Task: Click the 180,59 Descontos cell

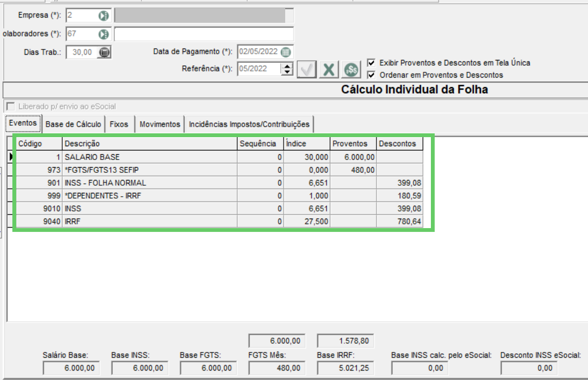Action: (x=399, y=195)
